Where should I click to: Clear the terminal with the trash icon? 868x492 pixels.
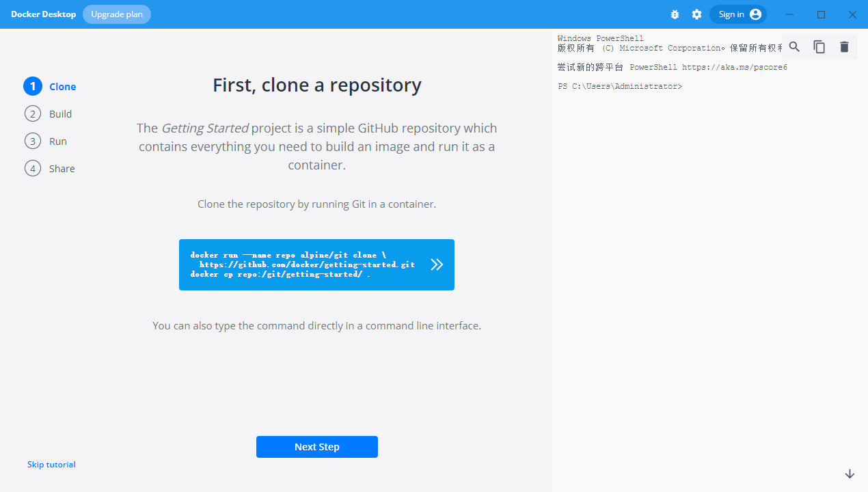844,46
